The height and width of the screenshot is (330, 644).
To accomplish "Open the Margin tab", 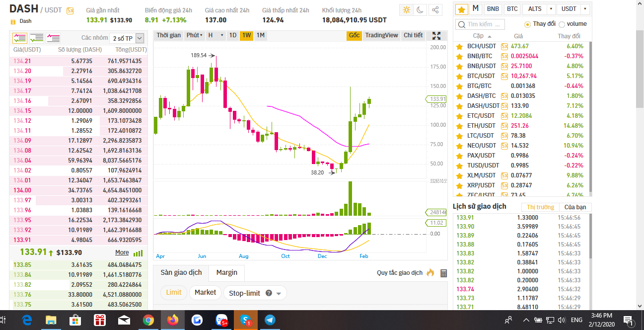I will [226, 272].
